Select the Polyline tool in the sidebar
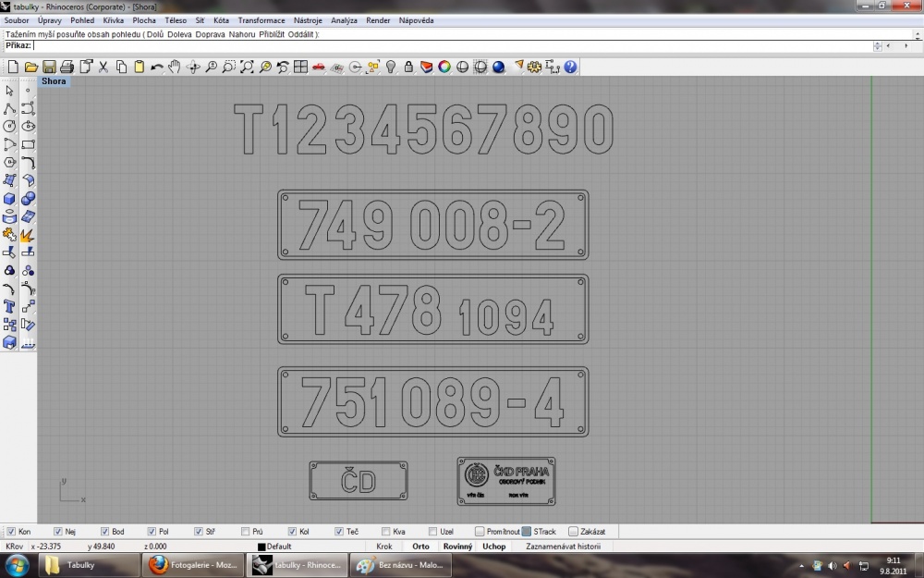Screen dimensions: 924x578 coord(9,108)
